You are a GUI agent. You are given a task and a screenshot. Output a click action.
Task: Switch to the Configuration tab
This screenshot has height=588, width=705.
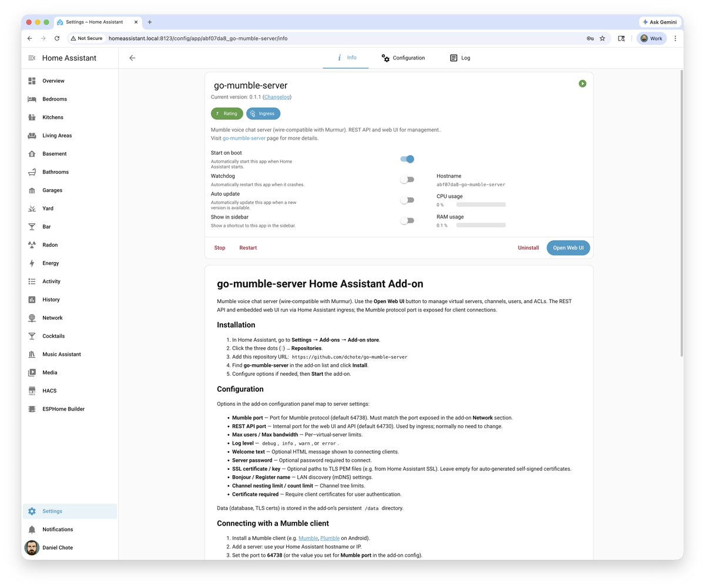pyautogui.click(x=403, y=58)
